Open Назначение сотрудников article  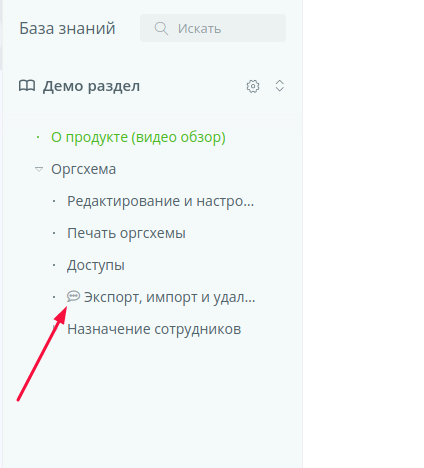coord(154,329)
